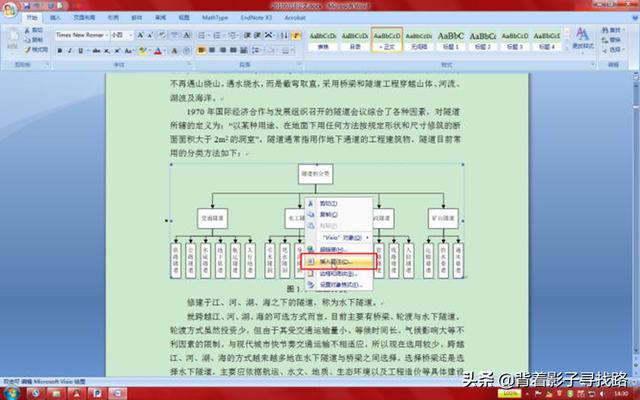Click the Paste icon in the ribbon
640x400 pixels.
13,40
